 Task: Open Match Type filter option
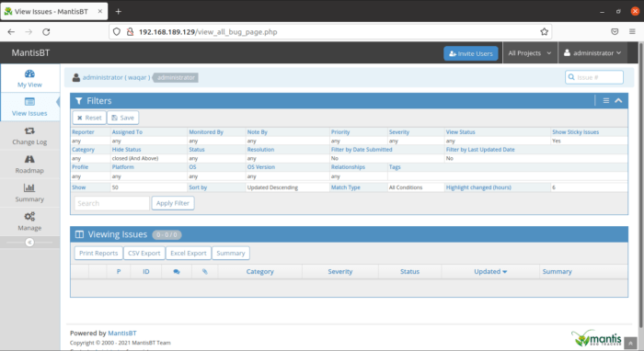pyautogui.click(x=346, y=187)
